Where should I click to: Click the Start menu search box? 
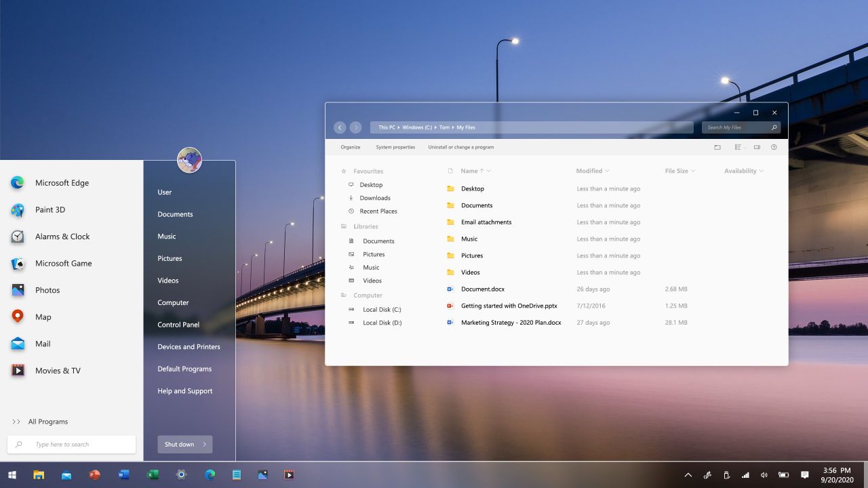point(71,444)
